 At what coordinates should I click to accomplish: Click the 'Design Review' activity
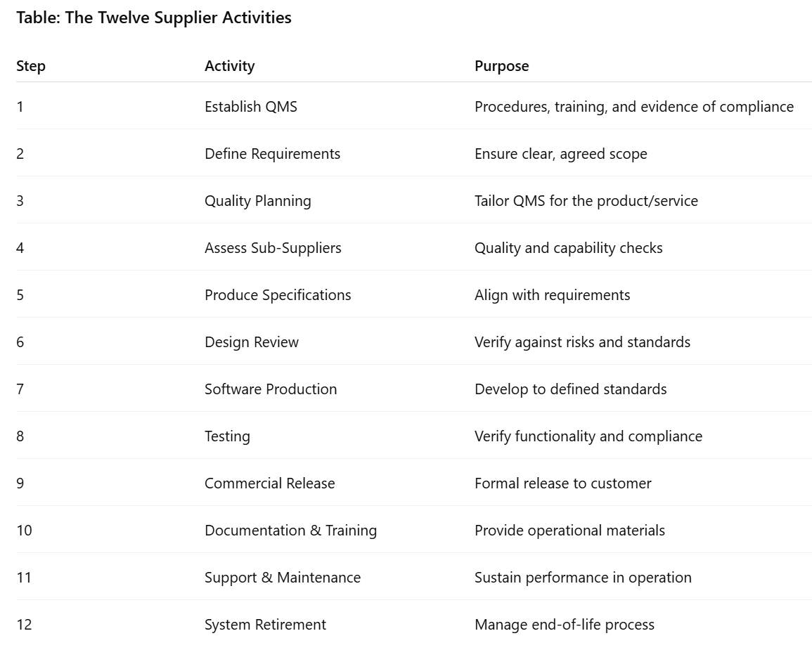(251, 342)
